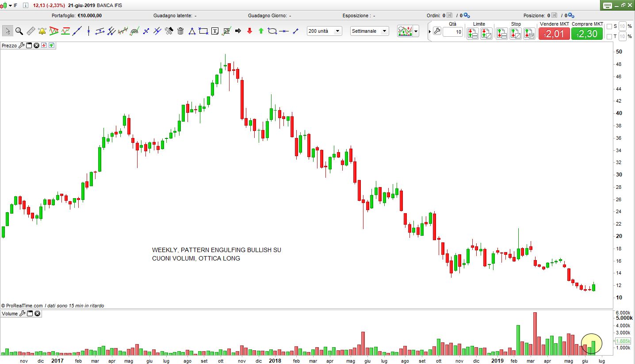Maximize the Prezzo chart panel
This screenshot has height=364, width=635.
(29, 46)
